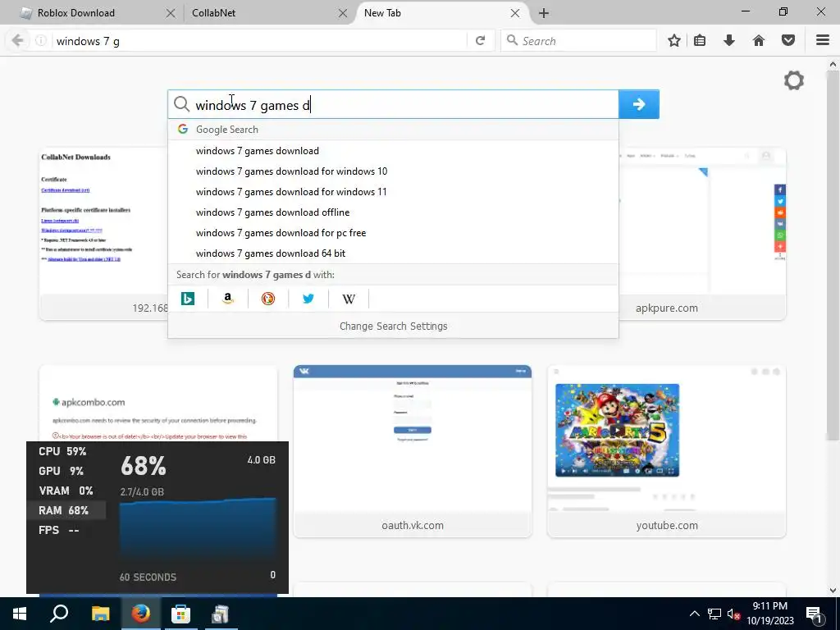Image resolution: width=840 pixels, height=630 pixels.
Task: Show bookmarks list icon in toolbar
Action: (700, 41)
